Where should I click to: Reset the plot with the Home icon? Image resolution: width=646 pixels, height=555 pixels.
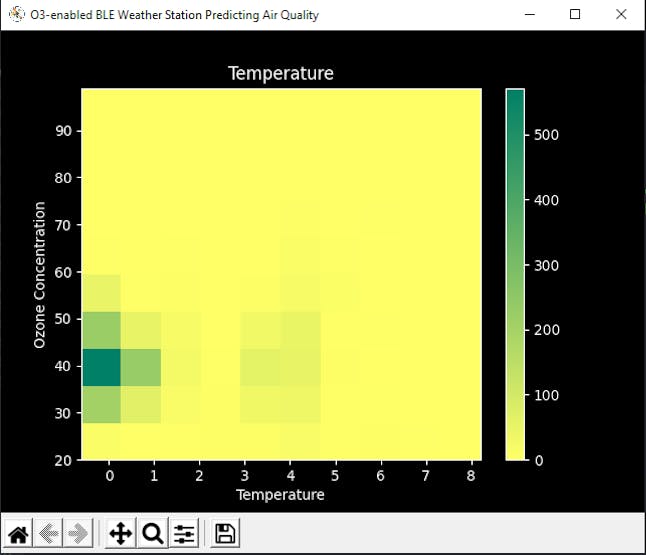pos(19,534)
